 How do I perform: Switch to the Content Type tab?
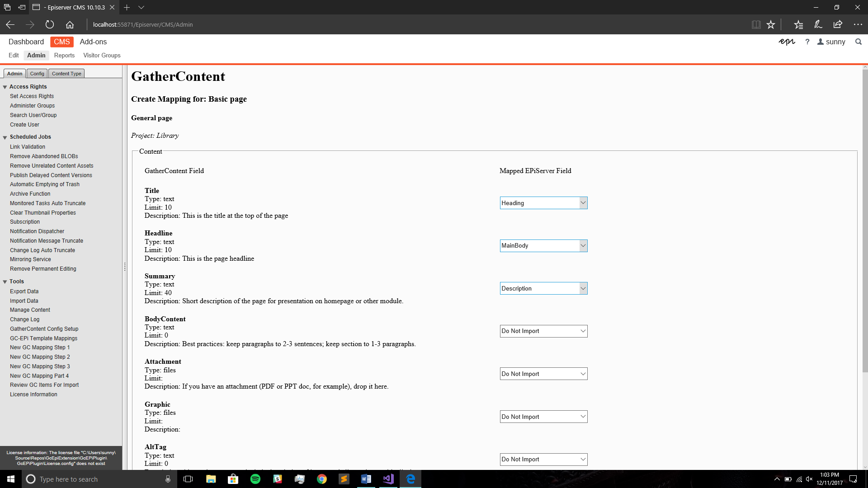tap(66, 74)
